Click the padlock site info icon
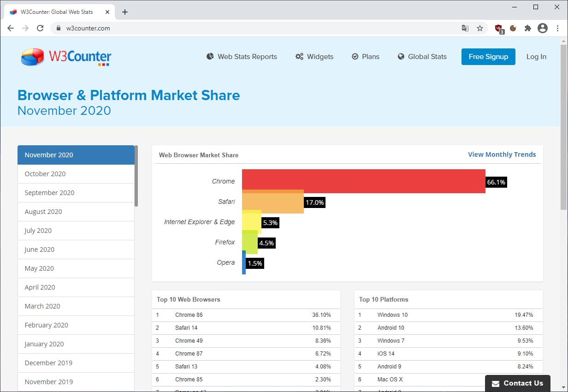This screenshot has width=568, height=392. pos(58,28)
